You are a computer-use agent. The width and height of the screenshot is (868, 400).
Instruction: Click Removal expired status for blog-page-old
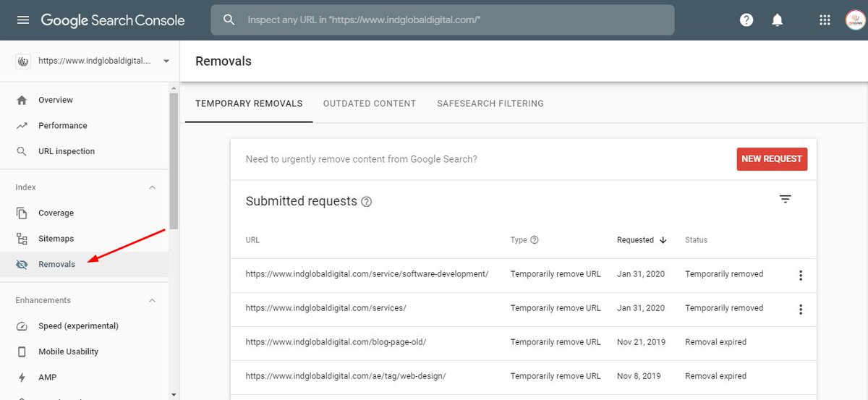715,342
